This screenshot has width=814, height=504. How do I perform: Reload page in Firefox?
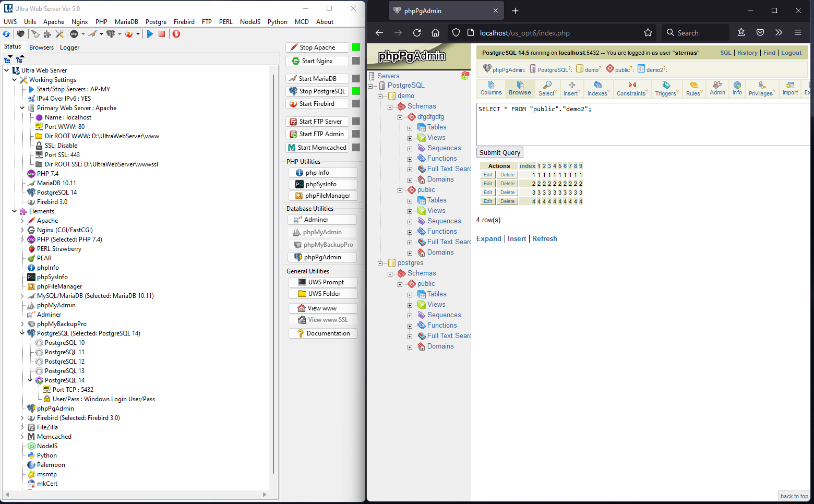[417, 33]
